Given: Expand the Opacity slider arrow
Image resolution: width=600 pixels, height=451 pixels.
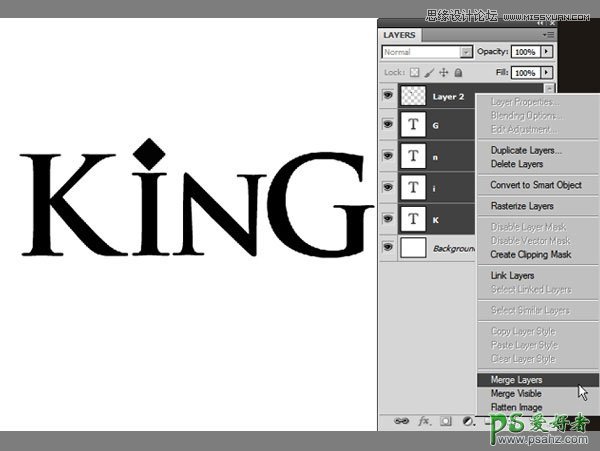Looking at the screenshot, I should pos(548,52).
